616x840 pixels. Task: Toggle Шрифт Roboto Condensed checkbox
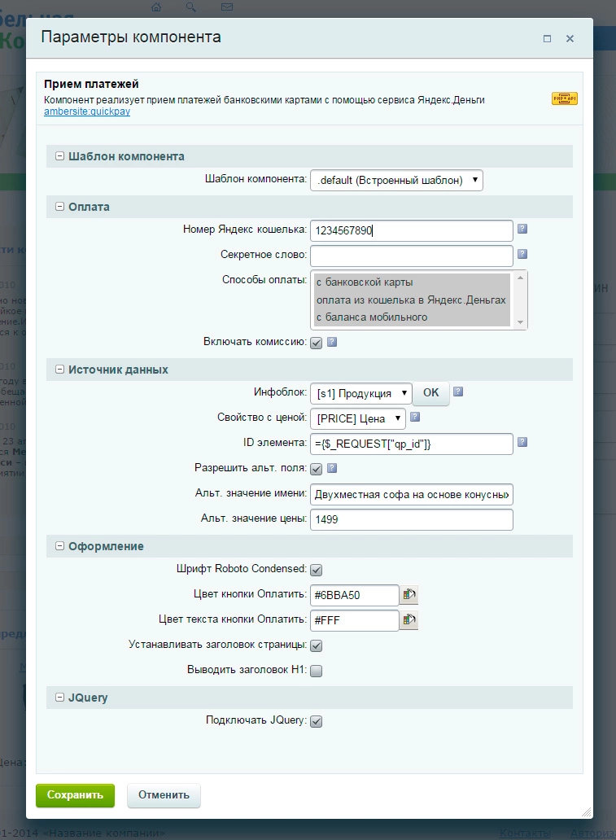[x=317, y=570]
